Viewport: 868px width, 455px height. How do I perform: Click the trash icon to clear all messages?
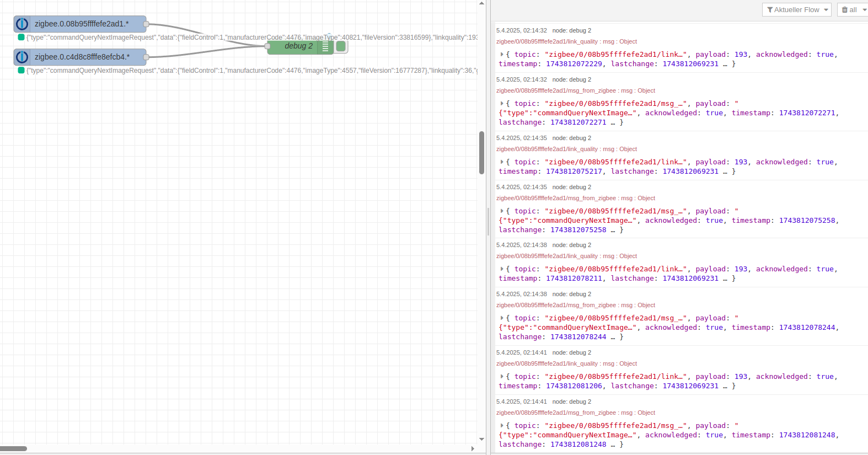(845, 10)
